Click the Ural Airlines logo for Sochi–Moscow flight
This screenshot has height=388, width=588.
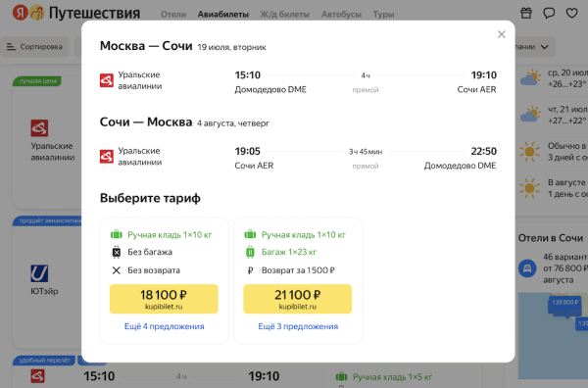[107, 157]
